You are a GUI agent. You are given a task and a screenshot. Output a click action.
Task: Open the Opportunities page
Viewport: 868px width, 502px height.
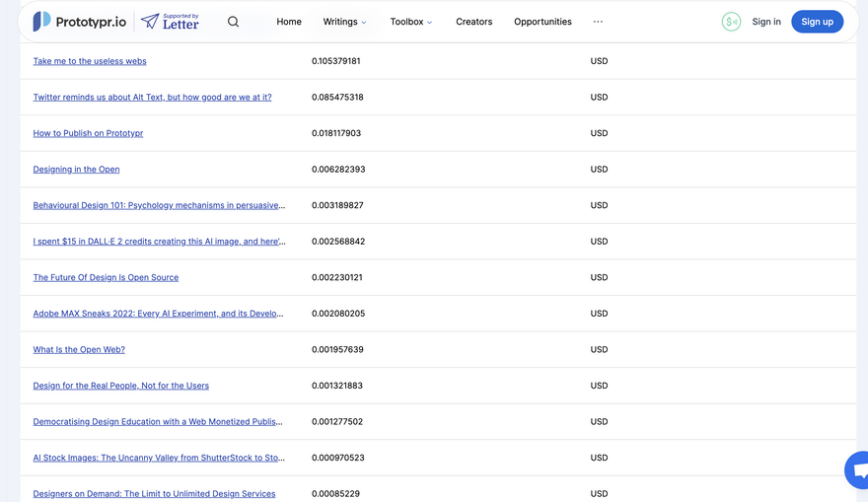[542, 22]
